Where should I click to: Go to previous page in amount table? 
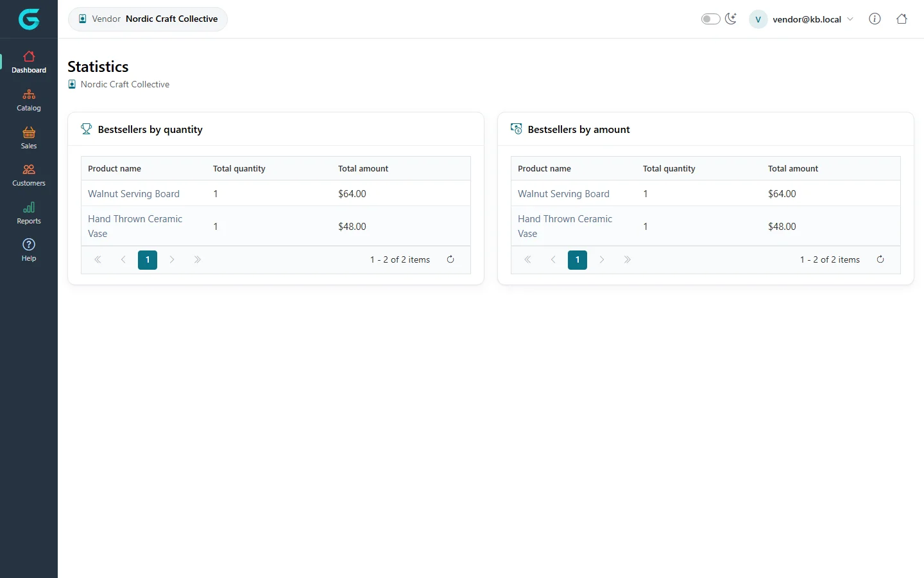point(553,259)
